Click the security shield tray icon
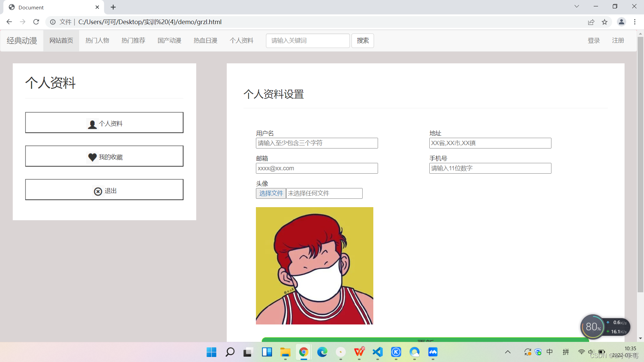Viewport: 644px width, 362px height. tap(538, 352)
